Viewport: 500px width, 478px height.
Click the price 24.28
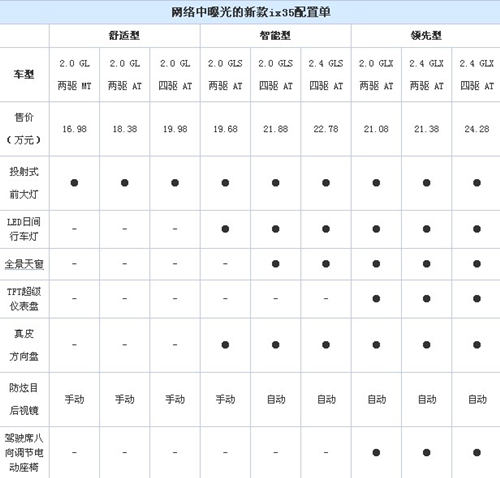(477, 129)
